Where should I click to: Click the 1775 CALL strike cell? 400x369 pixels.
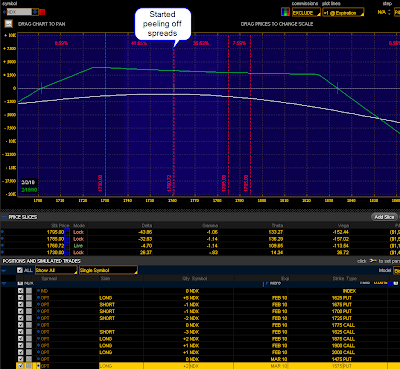pos(343,325)
